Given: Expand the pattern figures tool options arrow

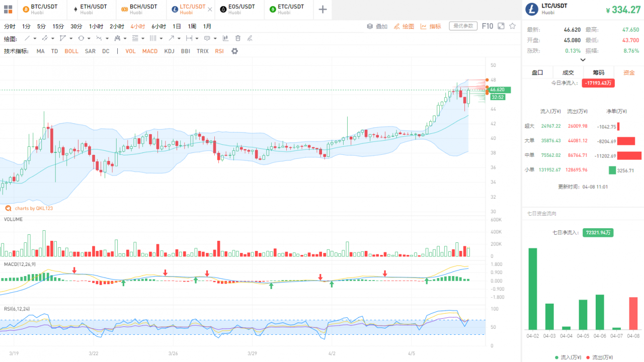Looking at the screenshot, I should click(125, 39).
